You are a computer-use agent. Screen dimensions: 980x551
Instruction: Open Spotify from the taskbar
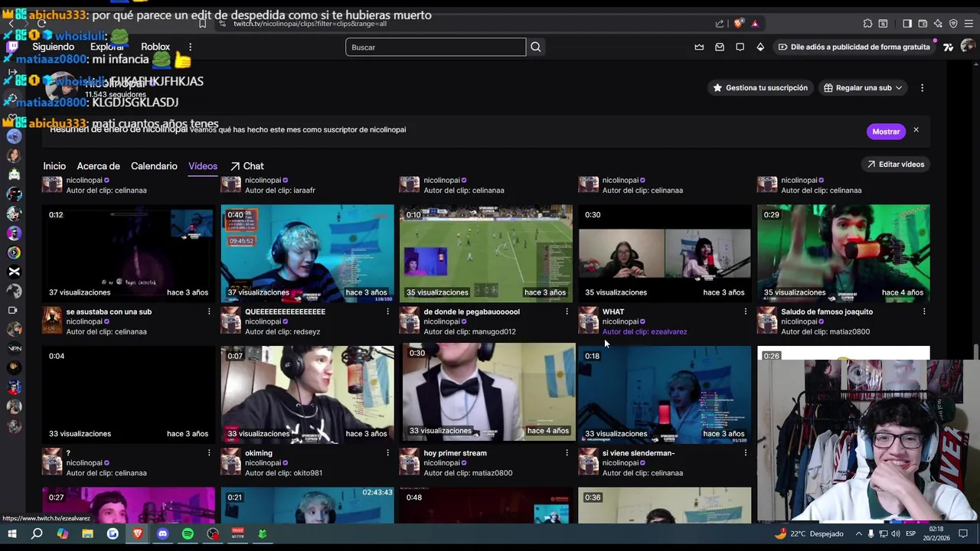(x=188, y=533)
